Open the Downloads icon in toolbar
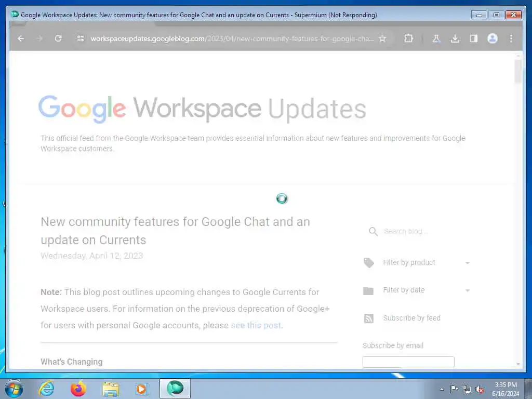Image resolution: width=532 pixels, height=399 pixels. (x=455, y=38)
